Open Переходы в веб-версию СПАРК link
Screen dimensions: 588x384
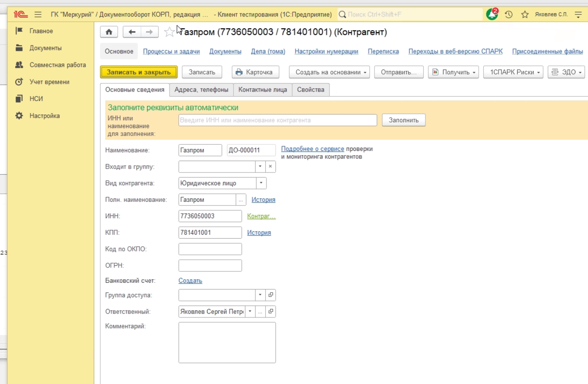455,51
